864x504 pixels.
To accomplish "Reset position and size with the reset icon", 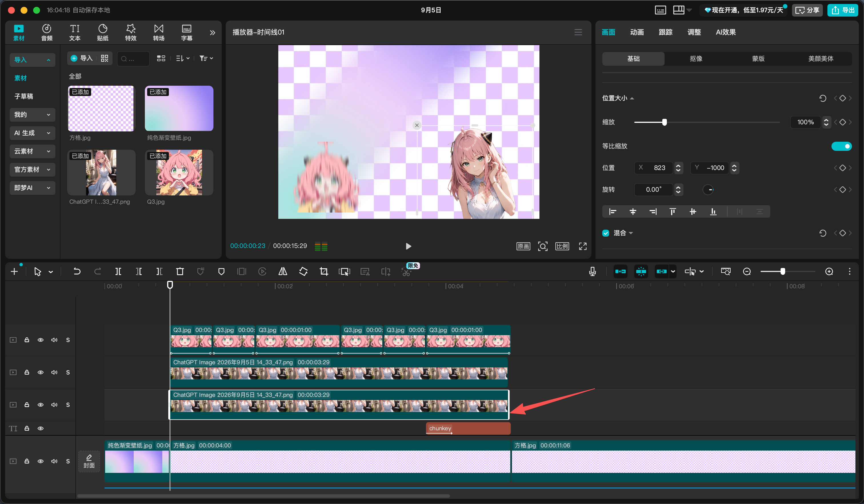I will point(823,98).
